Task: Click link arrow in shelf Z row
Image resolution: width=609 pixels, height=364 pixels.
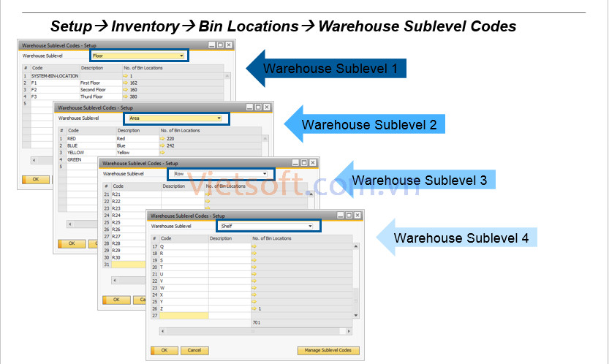Action: pyautogui.click(x=254, y=308)
